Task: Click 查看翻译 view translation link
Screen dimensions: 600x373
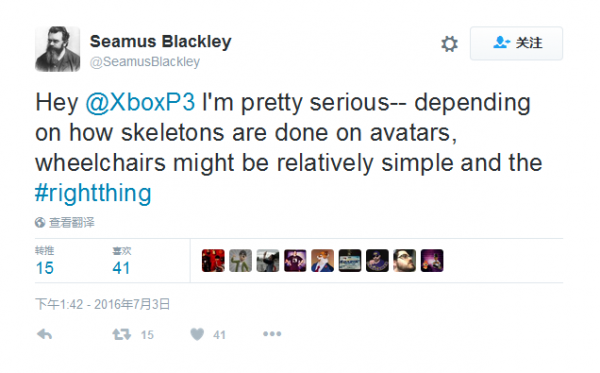Action: pyautogui.click(x=72, y=222)
